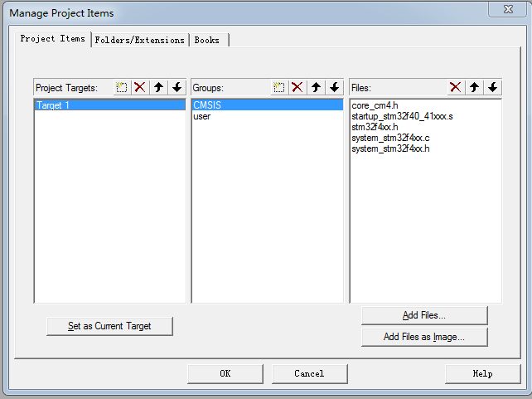Move project target down

pyautogui.click(x=177, y=88)
